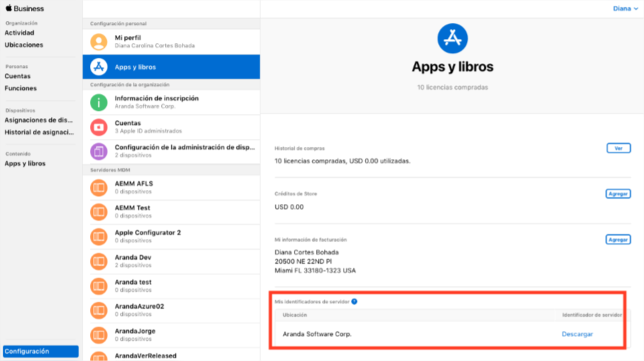Image resolution: width=644 pixels, height=361 pixels.
Task: Open Cuentas under Personas in sidebar
Action: [x=17, y=76]
